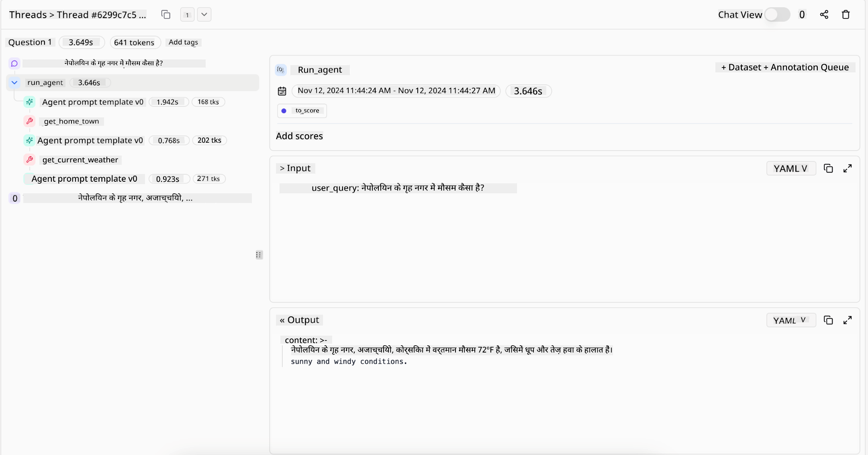Click the 3.646s duration badge in the detail panel
The image size is (868, 455).
528,91
